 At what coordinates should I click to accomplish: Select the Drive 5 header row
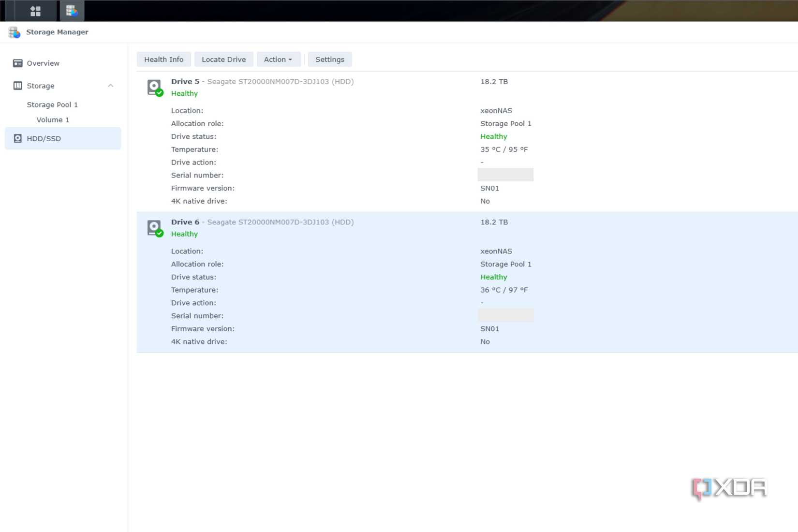click(467, 88)
